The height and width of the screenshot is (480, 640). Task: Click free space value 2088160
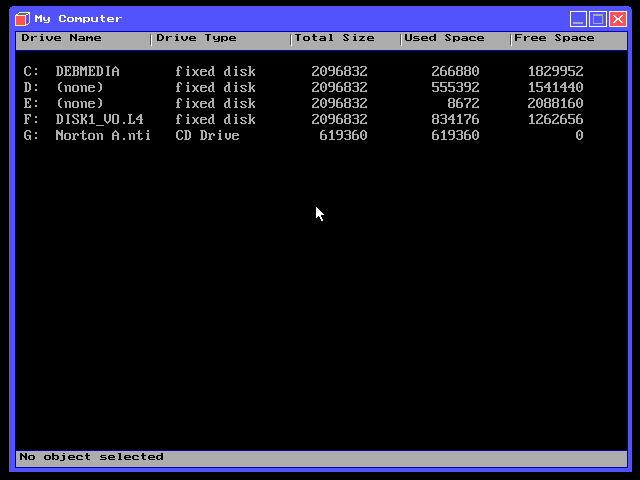coord(556,103)
